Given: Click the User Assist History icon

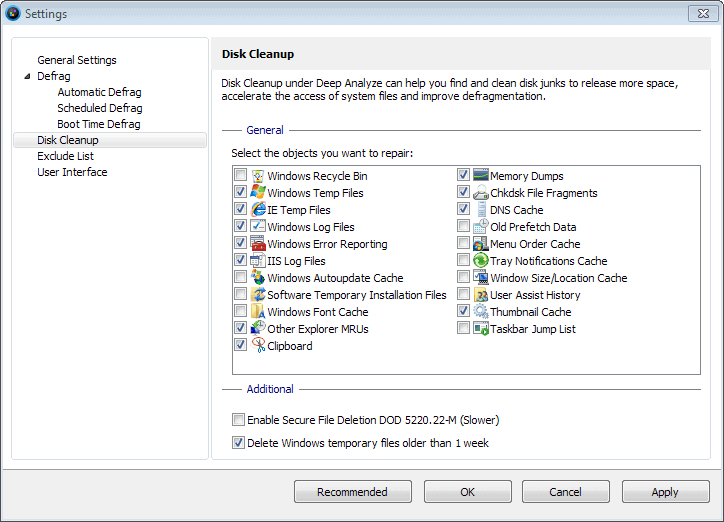Looking at the screenshot, I should pyautogui.click(x=481, y=295).
